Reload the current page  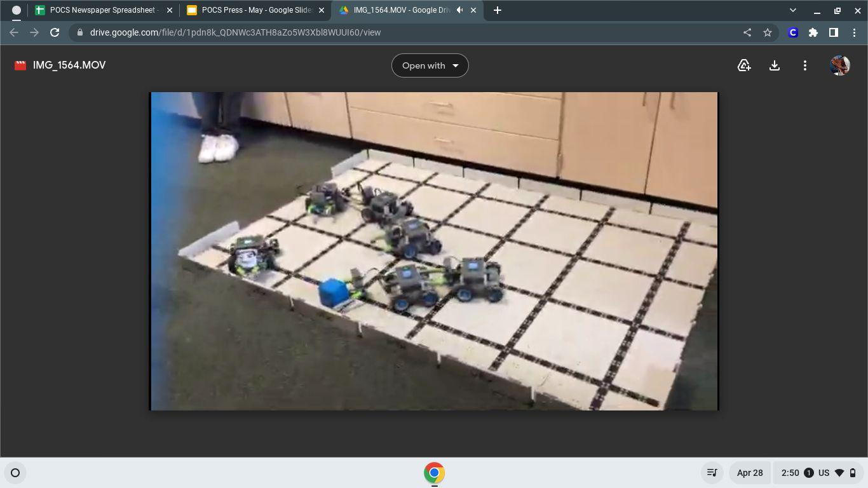[x=55, y=32]
